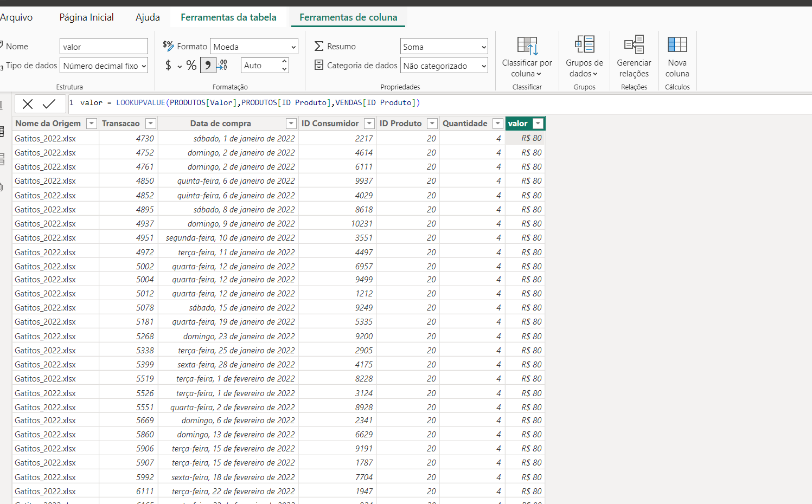The image size is (812, 504).
Task: Switch to Ferramentas da tabela tab
Action: [x=228, y=17]
